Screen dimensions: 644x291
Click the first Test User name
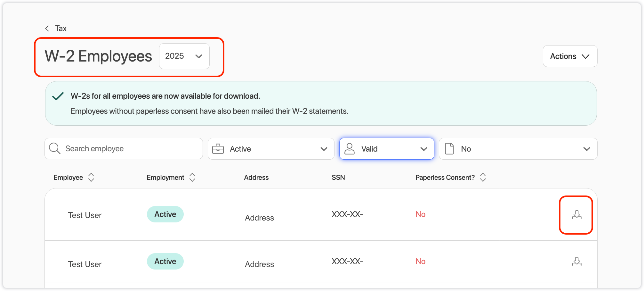point(85,215)
